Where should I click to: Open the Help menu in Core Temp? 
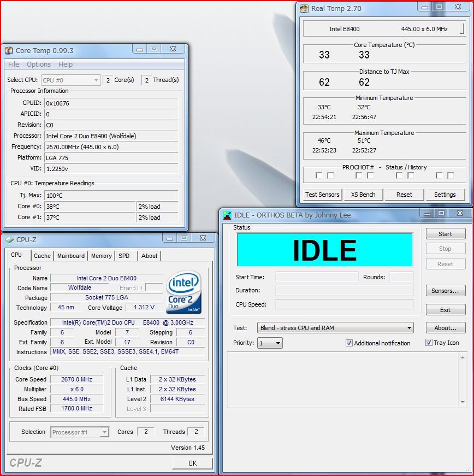(66, 64)
